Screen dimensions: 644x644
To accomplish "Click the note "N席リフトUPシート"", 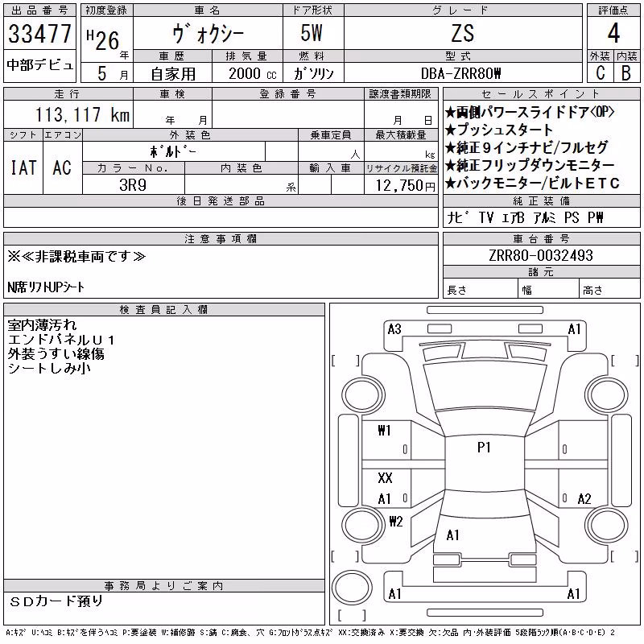I will (x=46, y=287).
